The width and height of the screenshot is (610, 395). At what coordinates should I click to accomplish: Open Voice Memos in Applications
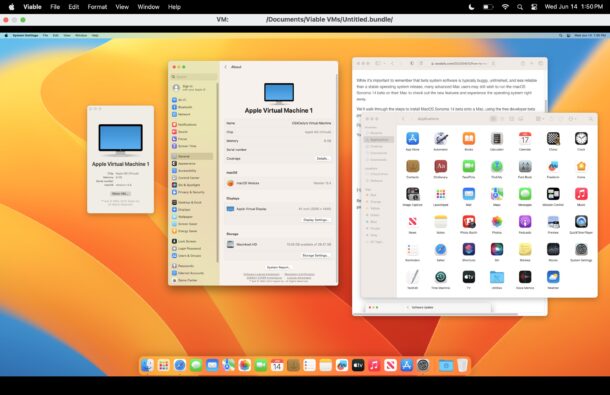click(x=525, y=277)
